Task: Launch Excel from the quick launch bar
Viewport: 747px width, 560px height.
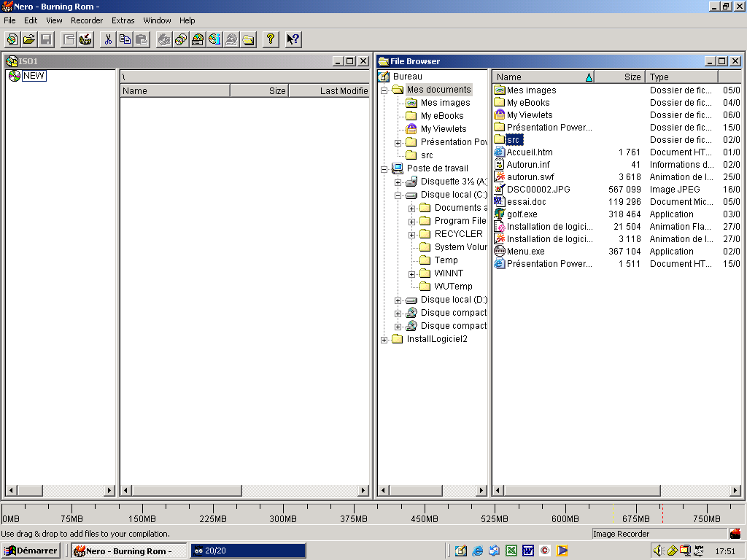Action: tap(511, 551)
